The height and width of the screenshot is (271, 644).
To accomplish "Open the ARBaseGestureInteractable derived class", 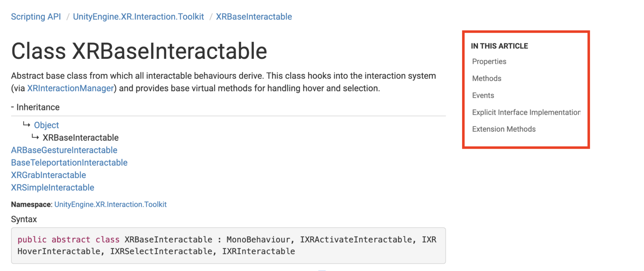I will tap(64, 150).
